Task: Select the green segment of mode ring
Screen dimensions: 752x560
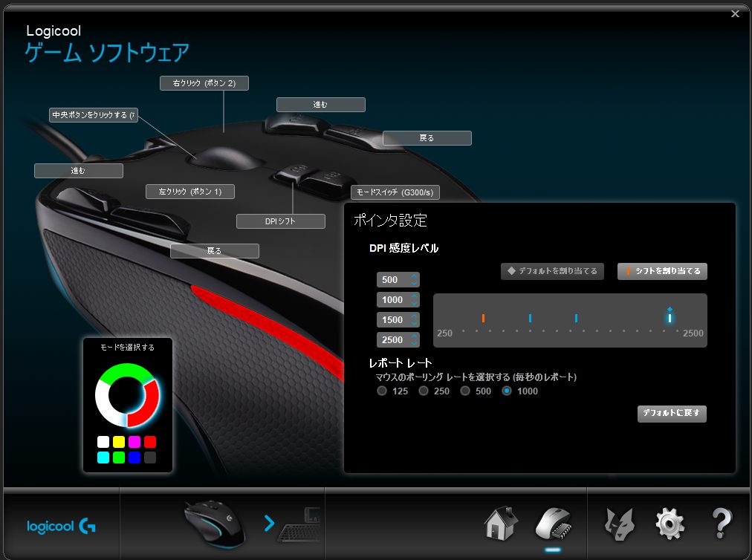Action: [x=127, y=370]
